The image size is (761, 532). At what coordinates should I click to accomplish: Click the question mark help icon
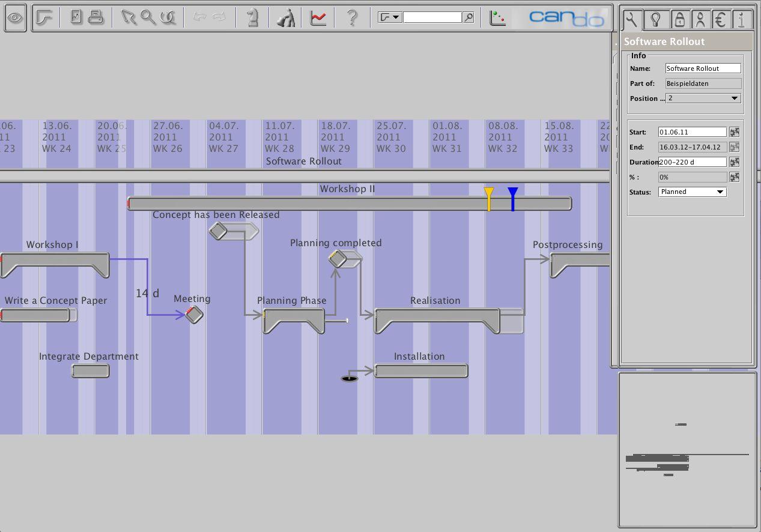(x=353, y=17)
